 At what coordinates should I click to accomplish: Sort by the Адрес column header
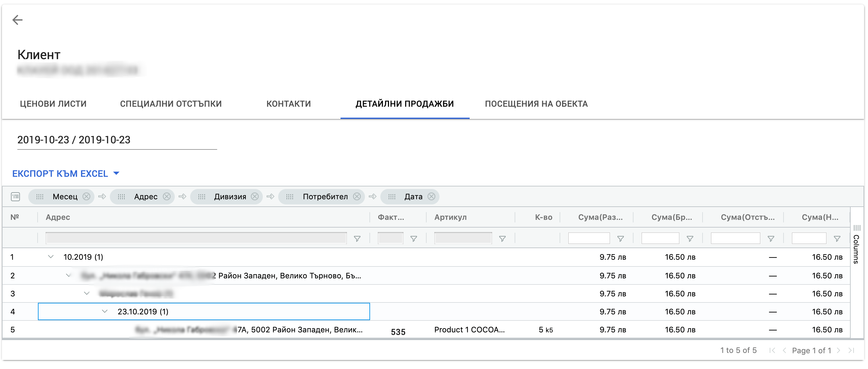coord(58,217)
